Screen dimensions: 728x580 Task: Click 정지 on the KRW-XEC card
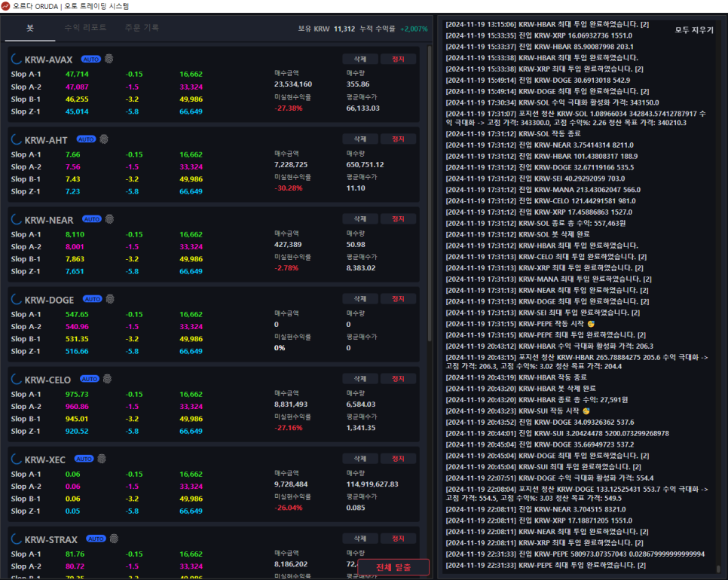coord(399,459)
